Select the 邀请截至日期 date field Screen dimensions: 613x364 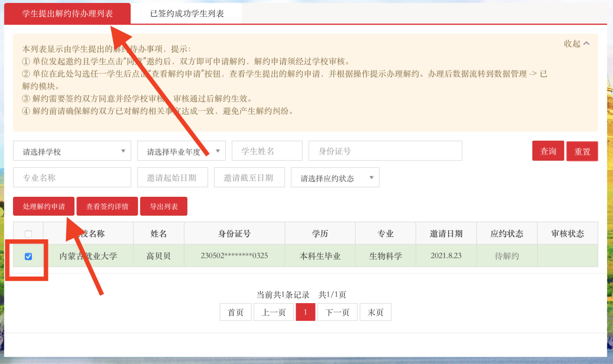pyautogui.click(x=249, y=177)
